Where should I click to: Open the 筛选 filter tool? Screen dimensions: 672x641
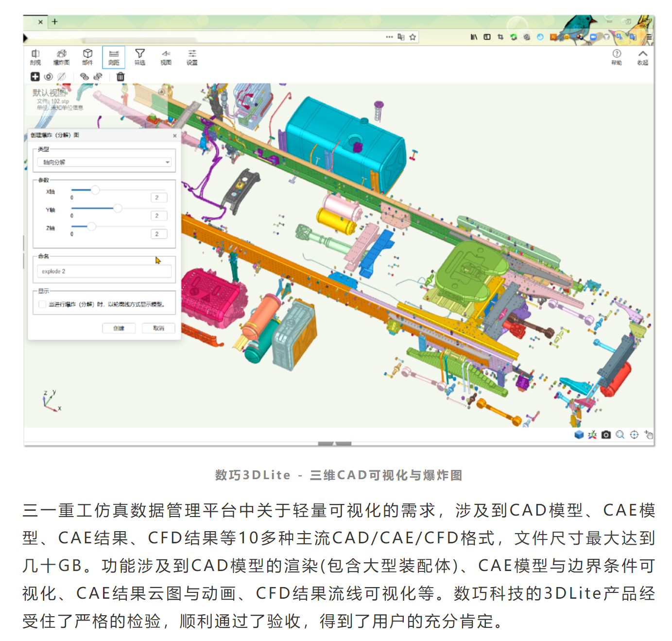click(140, 57)
